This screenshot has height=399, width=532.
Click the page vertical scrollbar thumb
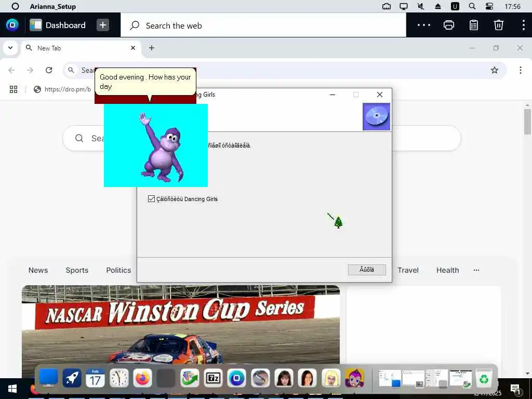pyautogui.click(x=527, y=122)
